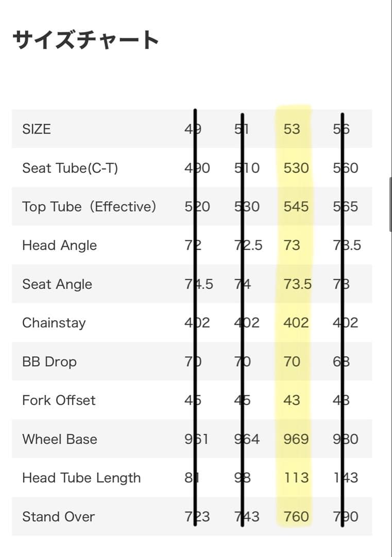
Task: Click the highlighted 73.5 seat angle value
Action: [x=297, y=284]
